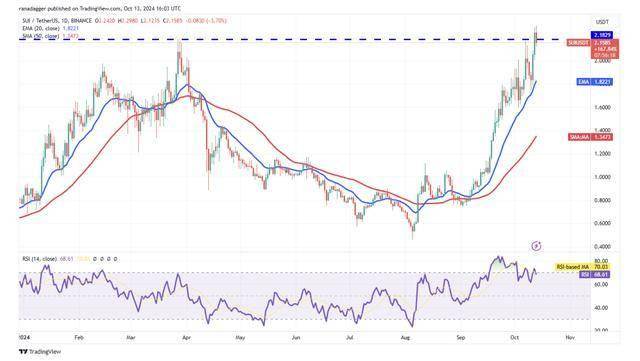Click the red SUIUSDT last price label
640x361 pixels.
[578, 42]
